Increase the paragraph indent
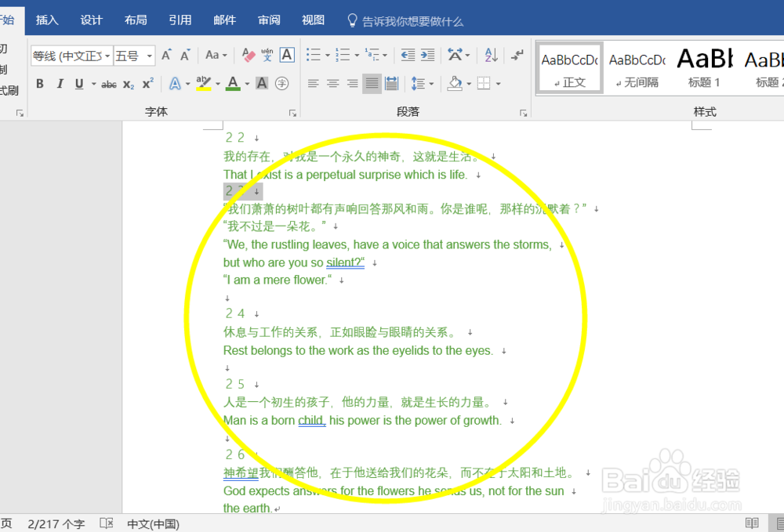 click(426, 55)
